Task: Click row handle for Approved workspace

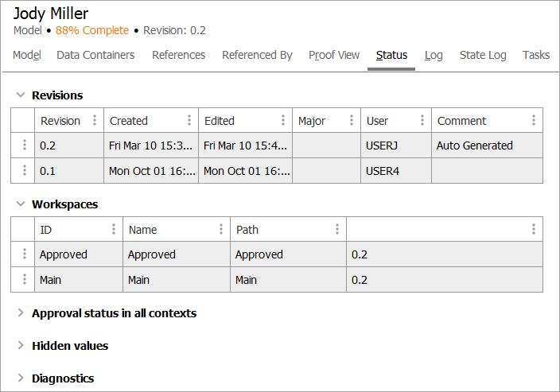Action: (25, 254)
